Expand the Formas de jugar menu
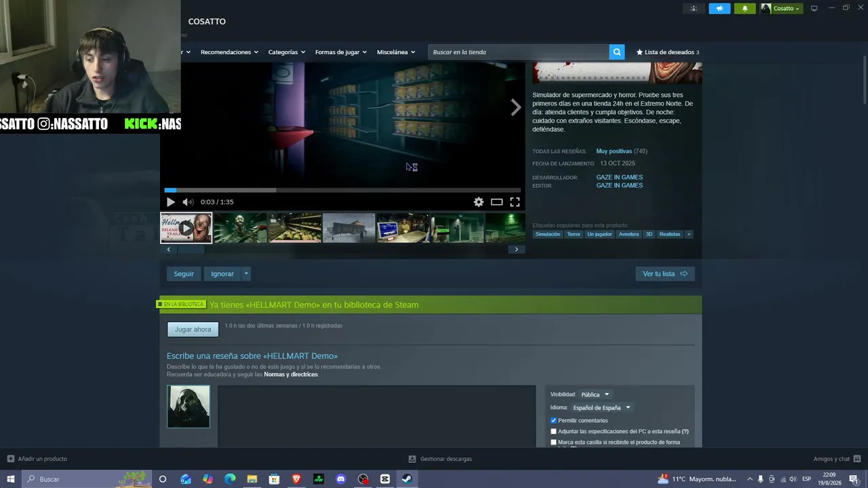Viewport: 868px width, 488px height. coord(340,52)
